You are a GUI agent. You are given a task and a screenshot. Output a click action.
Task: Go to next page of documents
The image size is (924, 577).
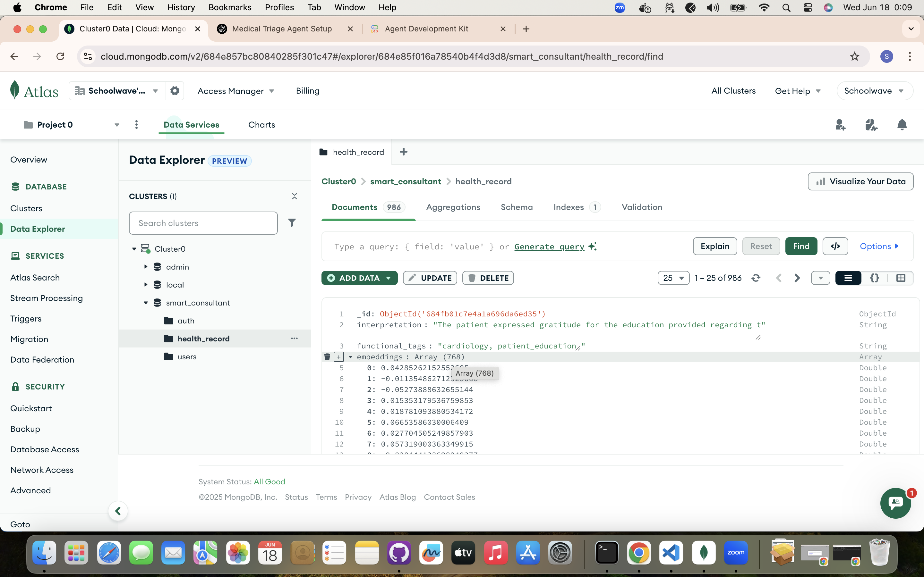click(x=797, y=278)
